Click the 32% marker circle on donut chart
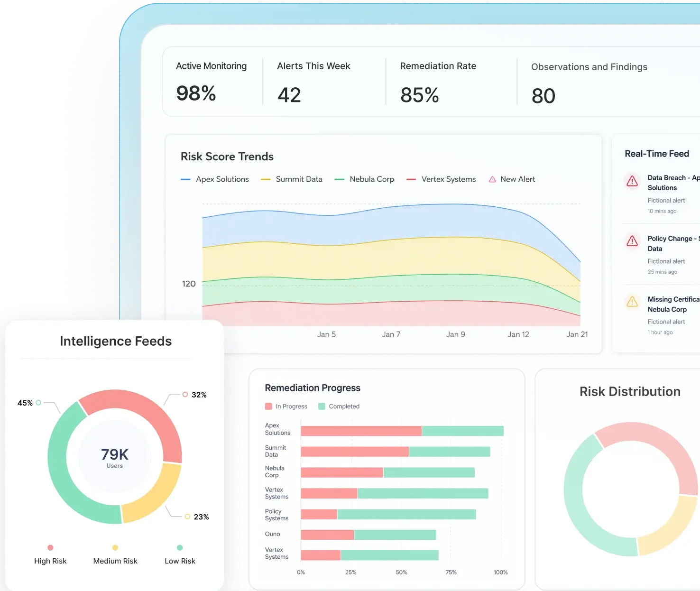This screenshot has width=700, height=591. pyautogui.click(x=185, y=395)
